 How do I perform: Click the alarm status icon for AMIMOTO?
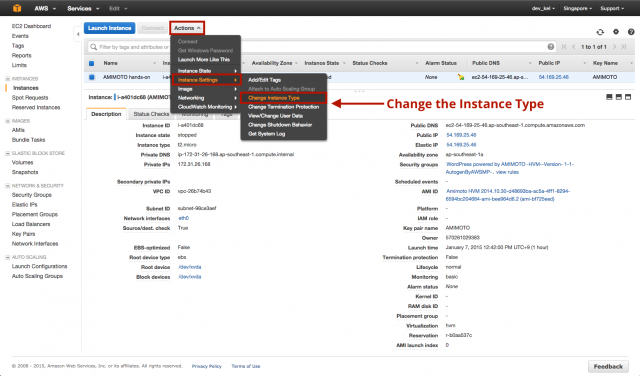460,77
